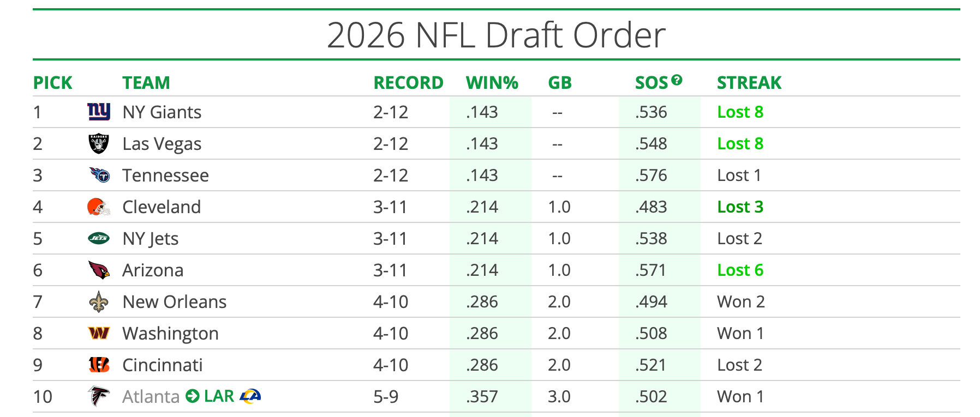Click the RECORD column header
Screen dimensions: 980x417
click(408, 83)
